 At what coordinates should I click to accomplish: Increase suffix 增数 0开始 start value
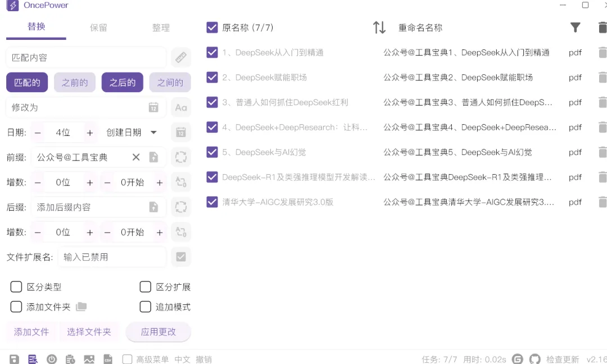(x=160, y=233)
